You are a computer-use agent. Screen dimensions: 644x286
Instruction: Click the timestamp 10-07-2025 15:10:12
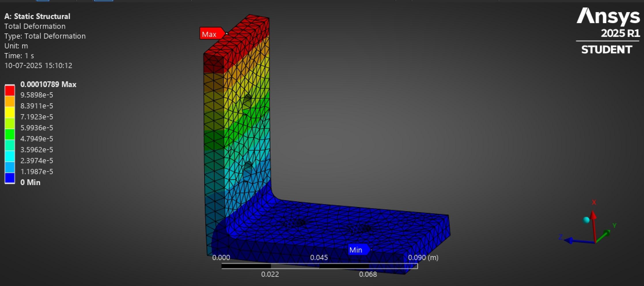38,65
